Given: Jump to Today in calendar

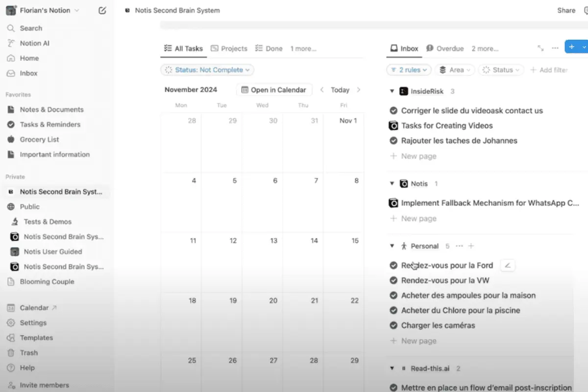Looking at the screenshot, I should (340, 90).
